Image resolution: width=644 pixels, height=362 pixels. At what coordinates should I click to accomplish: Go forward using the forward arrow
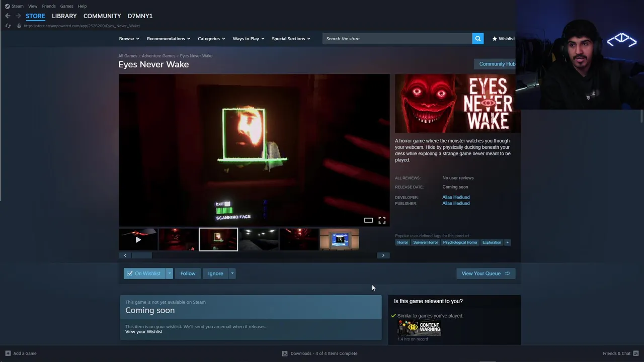pyautogui.click(x=18, y=16)
